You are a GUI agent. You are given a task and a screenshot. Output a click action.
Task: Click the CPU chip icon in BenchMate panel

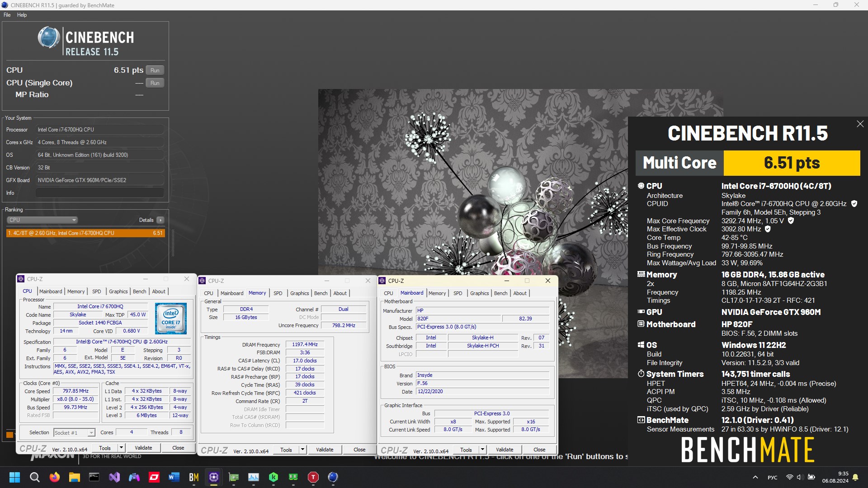click(641, 186)
